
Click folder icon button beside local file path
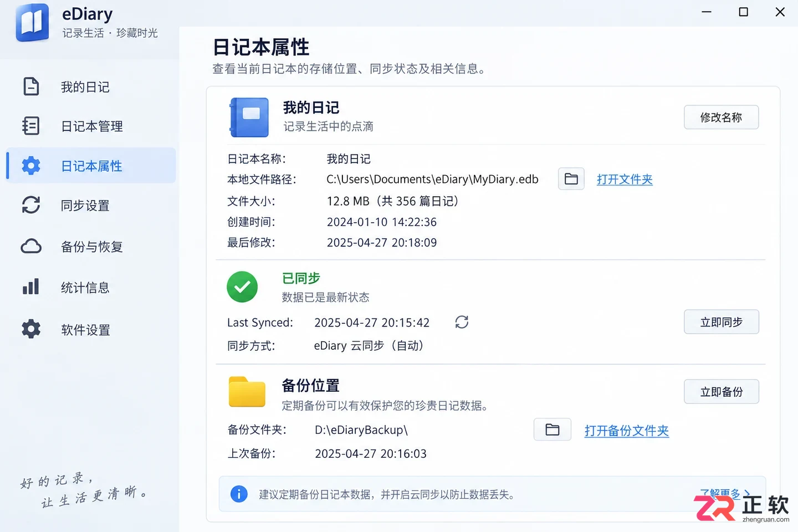tap(571, 179)
